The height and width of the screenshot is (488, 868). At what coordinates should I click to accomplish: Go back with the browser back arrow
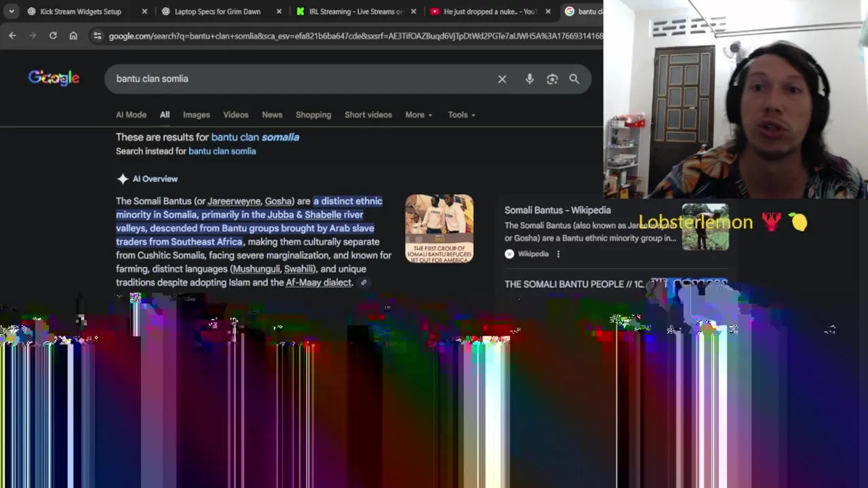[x=12, y=35]
